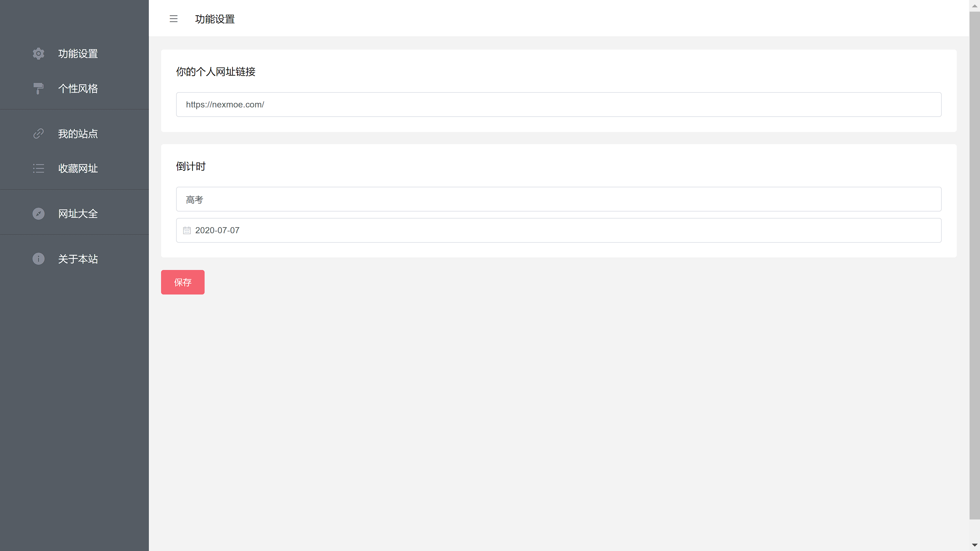This screenshot has width=980, height=551.
Task: Click the 高考 countdown name field
Action: [x=559, y=199]
